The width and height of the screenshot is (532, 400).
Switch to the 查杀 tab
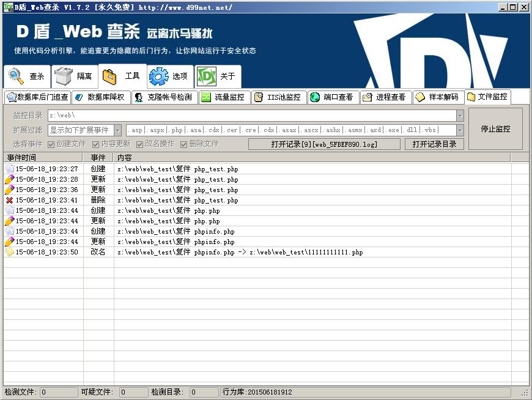click(27, 76)
